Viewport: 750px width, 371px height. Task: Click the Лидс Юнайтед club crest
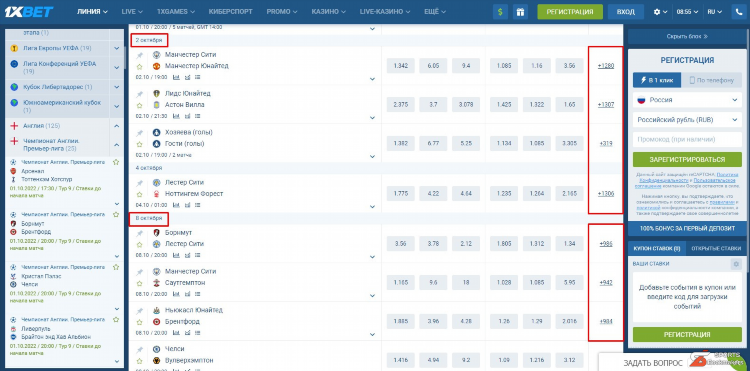pyautogui.click(x=156, y=94)
